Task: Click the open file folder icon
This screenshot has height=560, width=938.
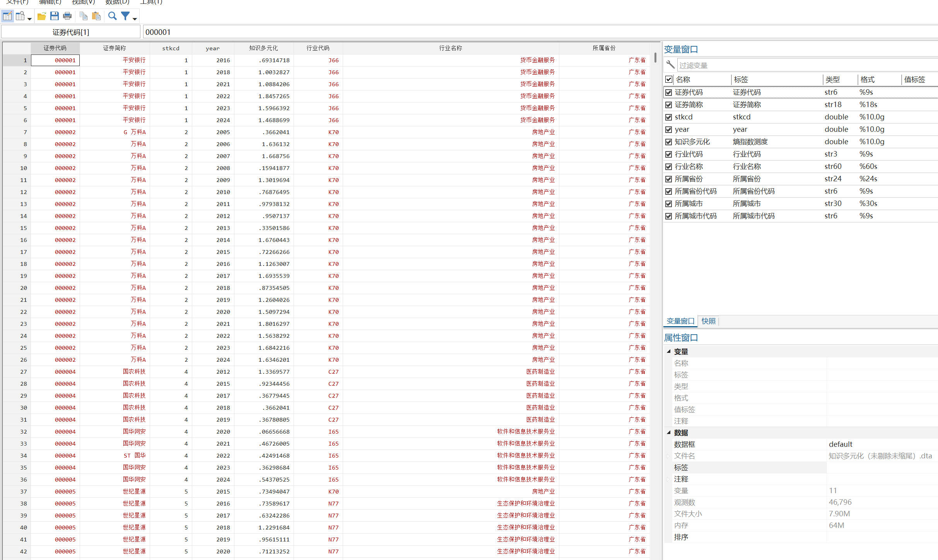Action: coord(42,16)
